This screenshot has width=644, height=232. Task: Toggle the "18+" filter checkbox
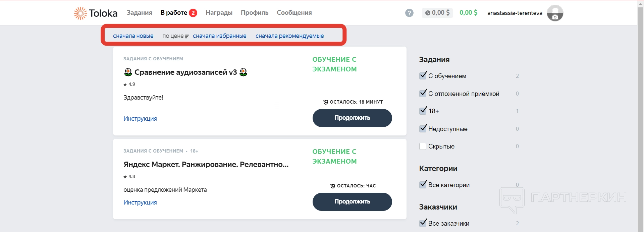(x=423, y=111)
